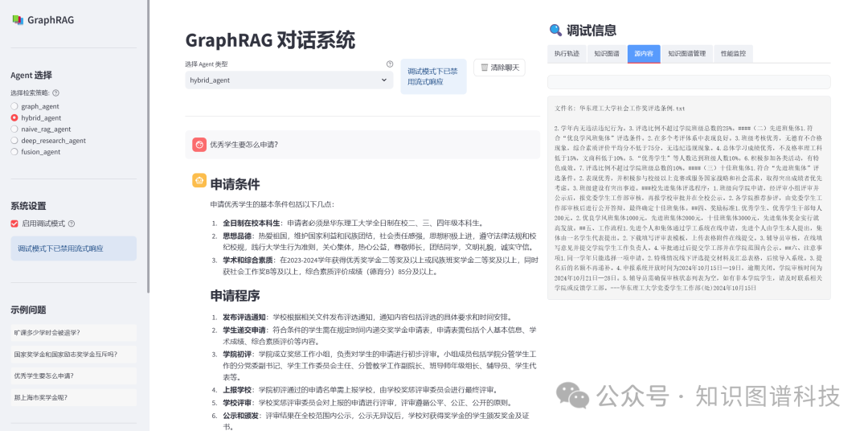Click the 学术和综合素质 list item
The height and width of the screenshot is (431, 868).
pos(380,266)
